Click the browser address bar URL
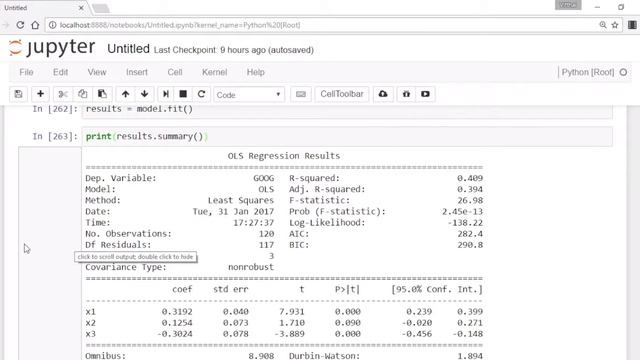This screenshot has height=360, width=640. (180, 25)
